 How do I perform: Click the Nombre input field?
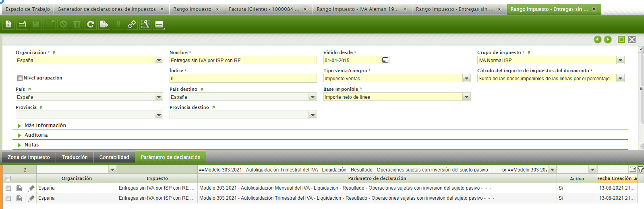(243, 60)
